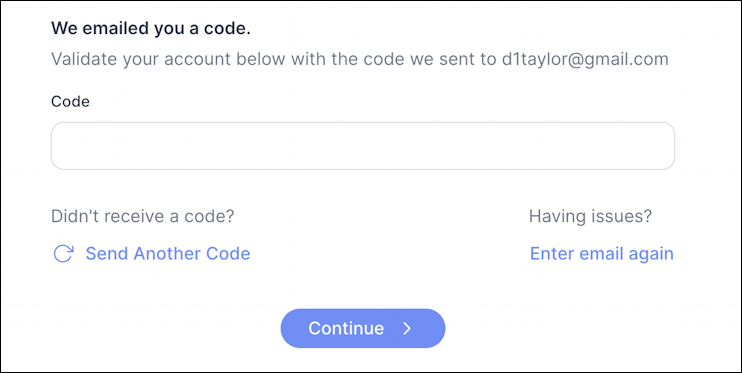The height and width of the screenshot is (373, 742).
Task: Click the word "Send" in the resend link
Action: (107, 254)
